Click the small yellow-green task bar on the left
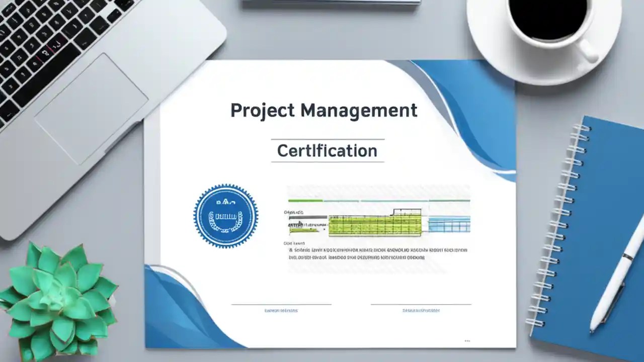Image resolution: width=644 pixels, height=362 pixels. [x=303, y=230]
